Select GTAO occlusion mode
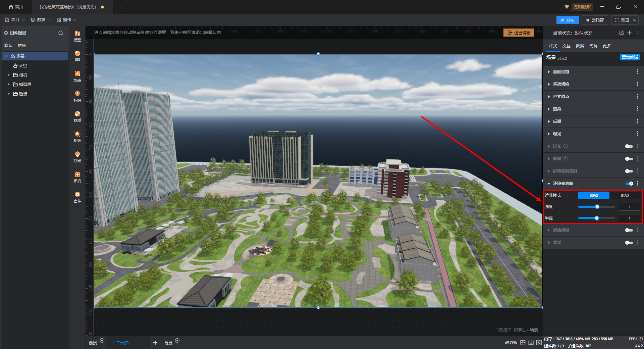The height and width of the screenshot is (349, 644). [625, 195]
